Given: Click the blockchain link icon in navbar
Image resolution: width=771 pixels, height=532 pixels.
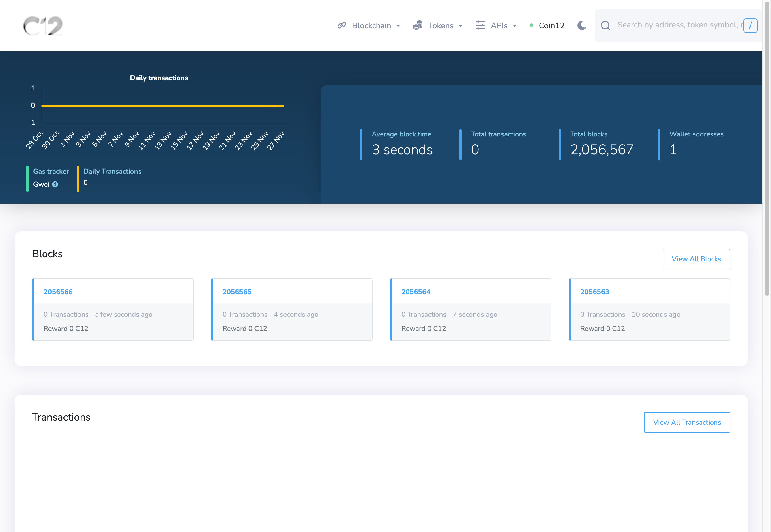Looking at the screenshot, I should pyautogui.click(x=342, y=25).
